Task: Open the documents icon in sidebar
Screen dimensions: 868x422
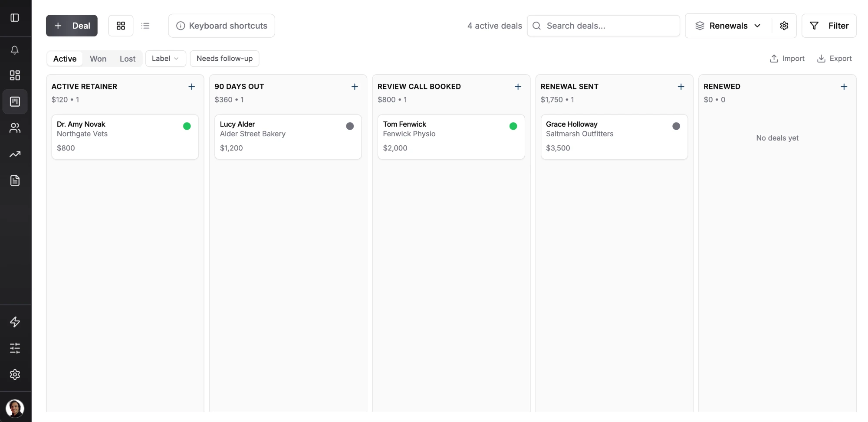Action: coord(15,180)
